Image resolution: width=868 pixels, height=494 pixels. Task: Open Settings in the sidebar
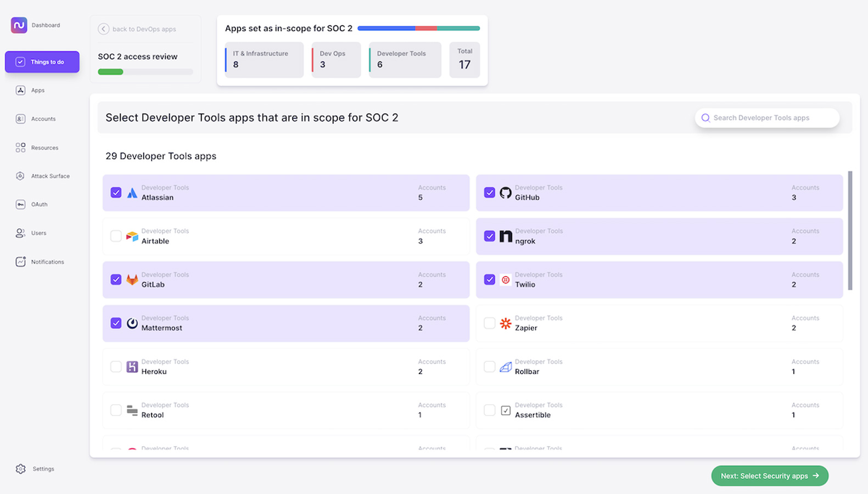[x=43, y=469]
